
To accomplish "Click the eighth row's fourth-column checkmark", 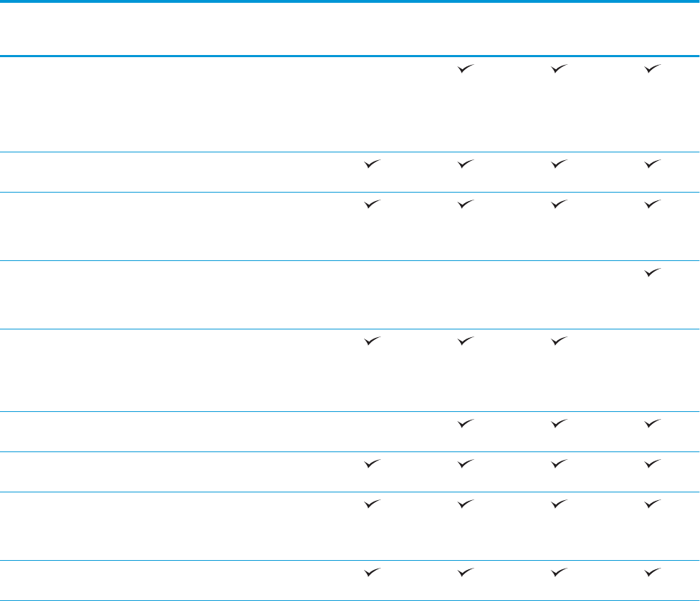I will tap(652, 503).
